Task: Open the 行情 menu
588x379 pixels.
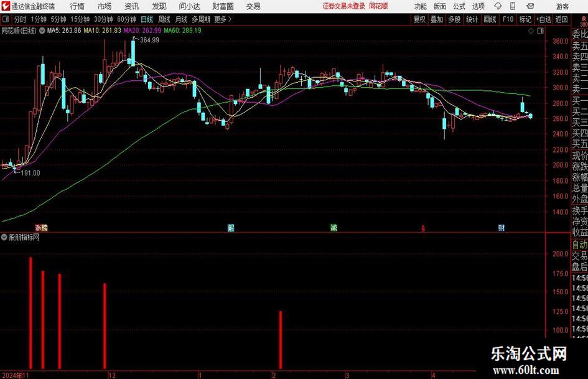Action: tap(77, 6)
